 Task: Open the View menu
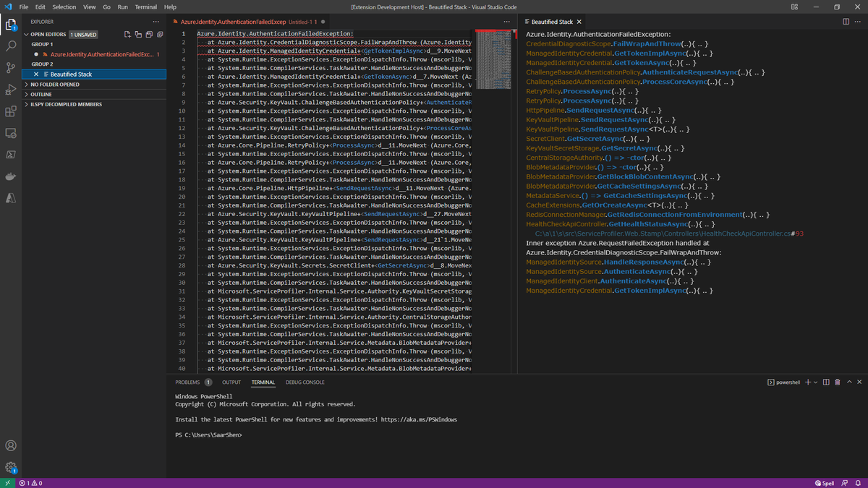coord(90,7)
